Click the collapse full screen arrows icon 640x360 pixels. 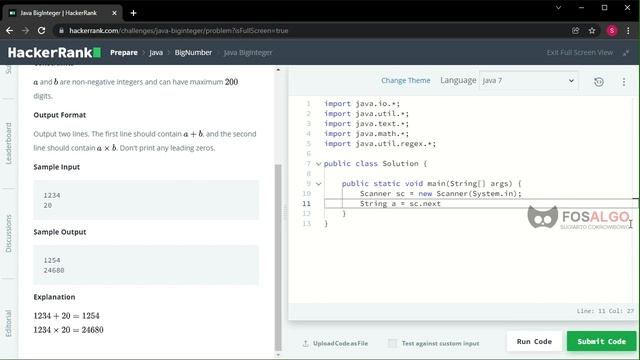pyautogui.click(x=626, y=53)
